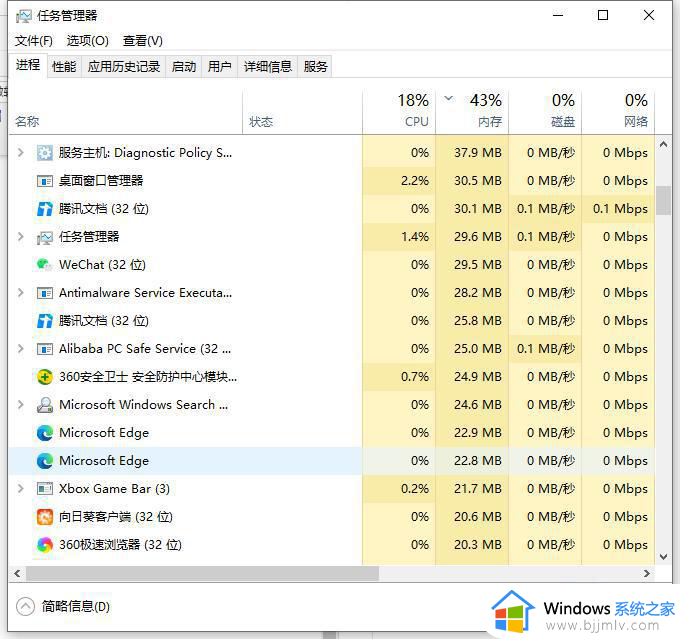The height and width of the screenshot is (639, 680).
Task: Switch to the 性能 tab
Action: pyautogui.click(x=64, y=67)
